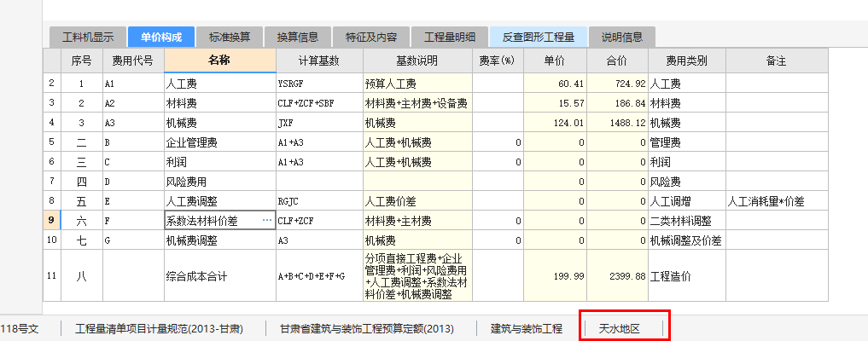Screen dimensions: 868x341
Task: Click the 费率(%) column header
Action: (497, 61)
